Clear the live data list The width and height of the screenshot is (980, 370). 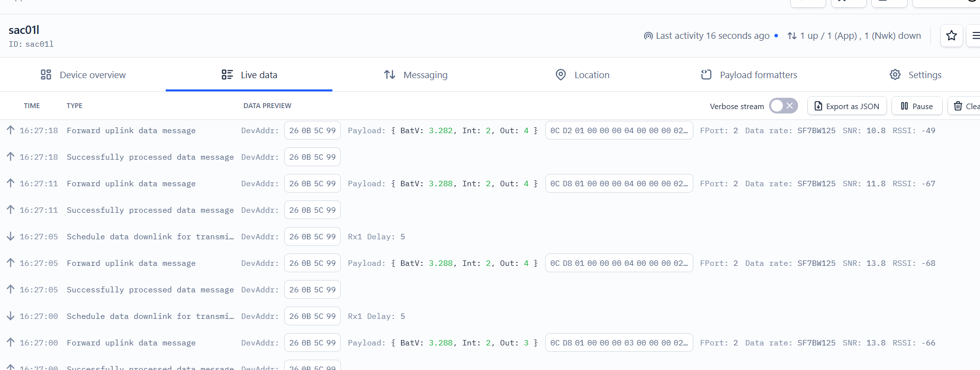964,106
